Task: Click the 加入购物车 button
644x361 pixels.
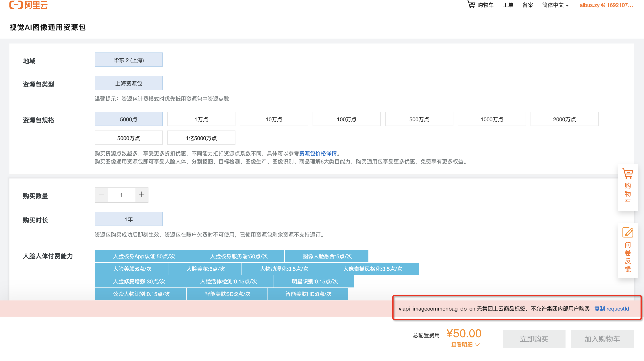Action: [x=602, y=339]
